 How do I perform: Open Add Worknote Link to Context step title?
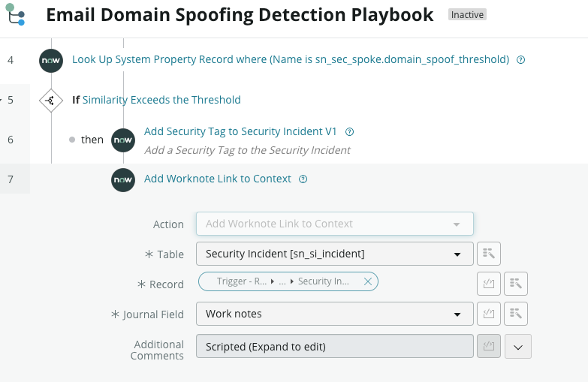click(218, 179)
